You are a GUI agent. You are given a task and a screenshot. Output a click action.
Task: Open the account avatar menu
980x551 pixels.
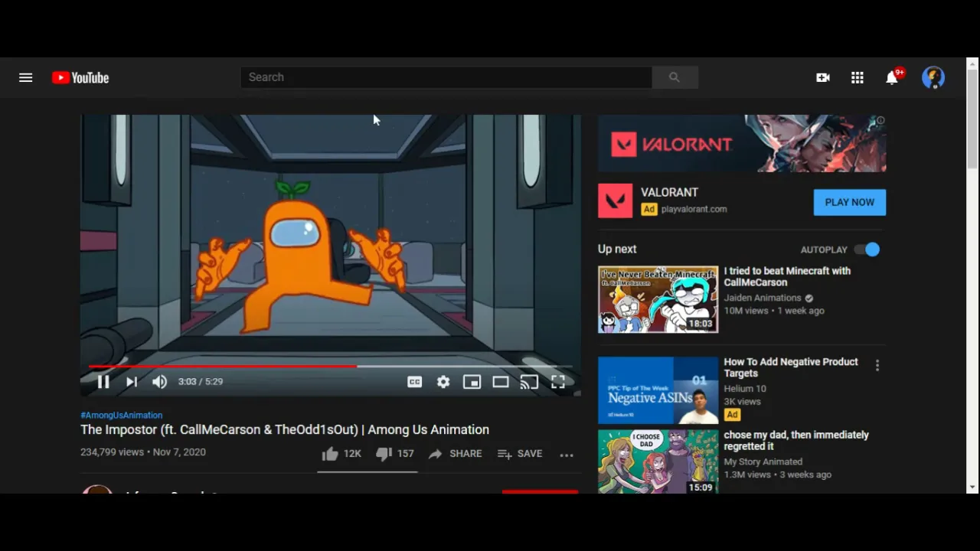click(x=933, y=77)
